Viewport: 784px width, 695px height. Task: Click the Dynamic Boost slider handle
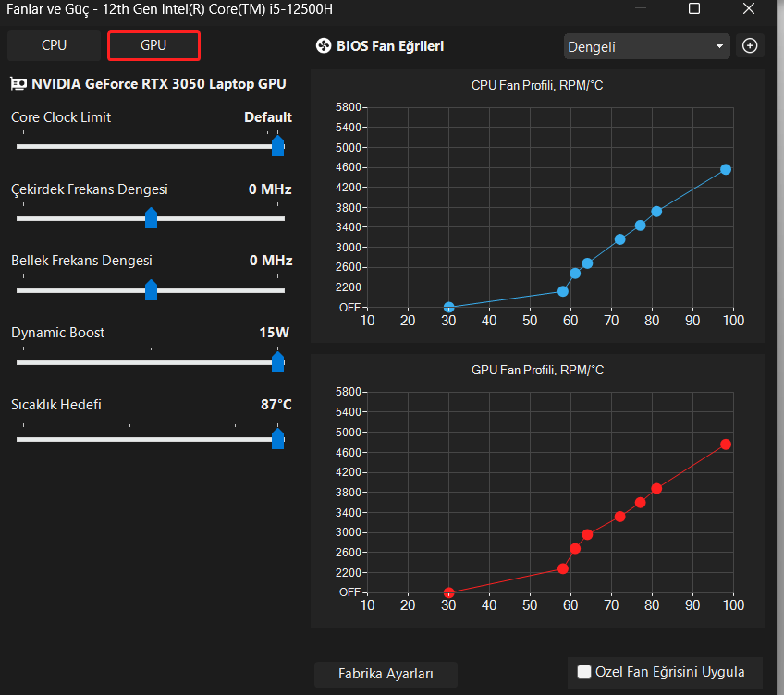(x=278, y=362)
